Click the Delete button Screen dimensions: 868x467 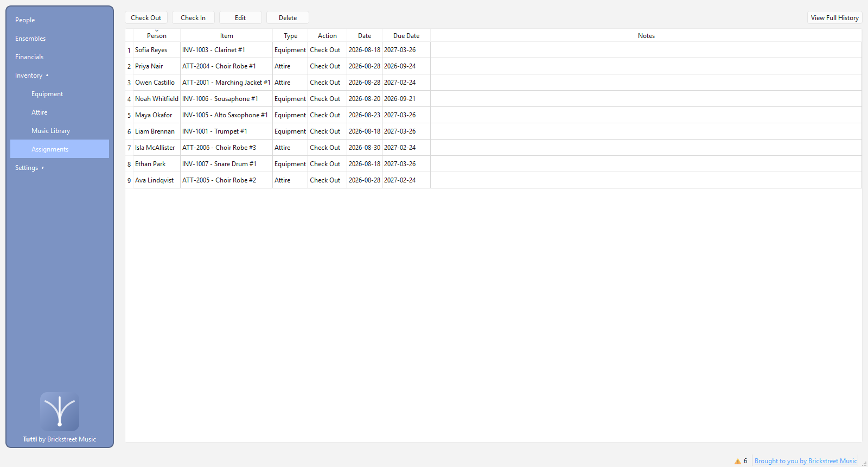pos(288,17)
